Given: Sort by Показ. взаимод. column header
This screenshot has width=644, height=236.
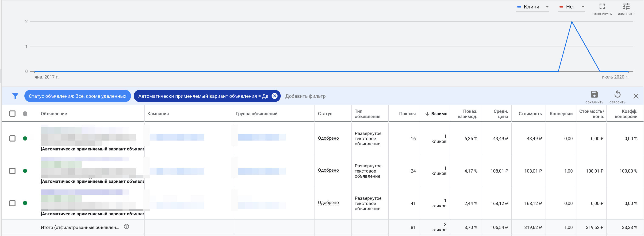Looking at the screenshot, I should point(467,114).
